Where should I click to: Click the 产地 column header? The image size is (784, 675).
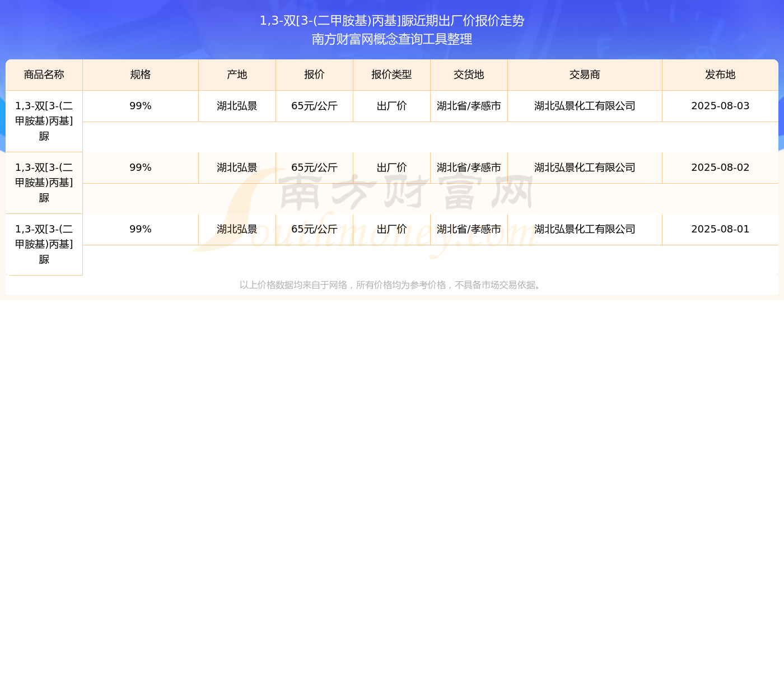237,75
